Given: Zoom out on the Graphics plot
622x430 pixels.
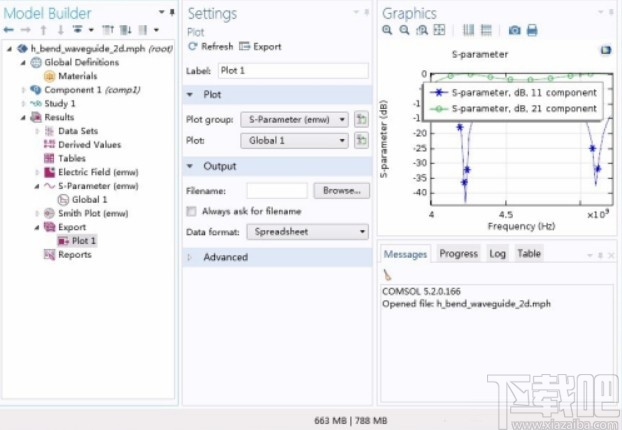Looking at the screenshot, I should point(404,30).
